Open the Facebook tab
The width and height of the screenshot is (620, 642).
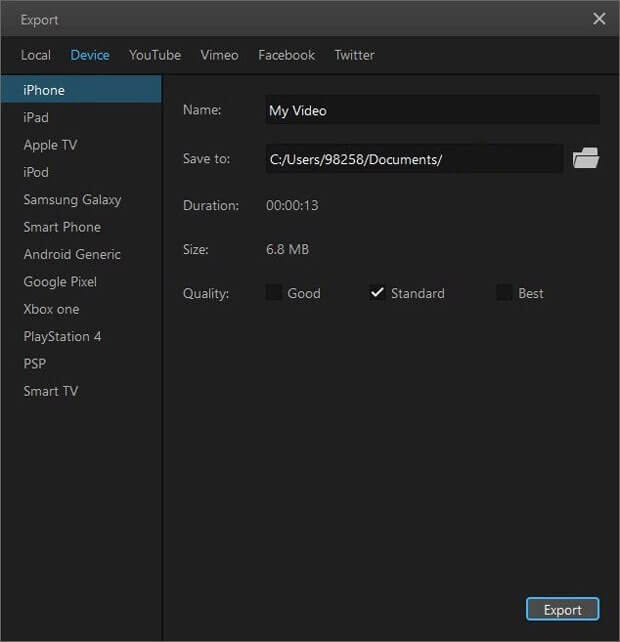(286, 55)
